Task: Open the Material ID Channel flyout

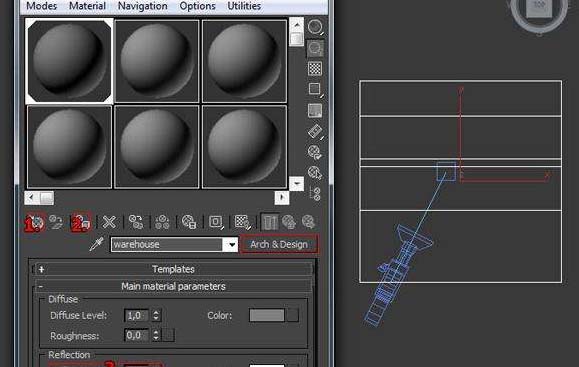Action: point(216,222)
